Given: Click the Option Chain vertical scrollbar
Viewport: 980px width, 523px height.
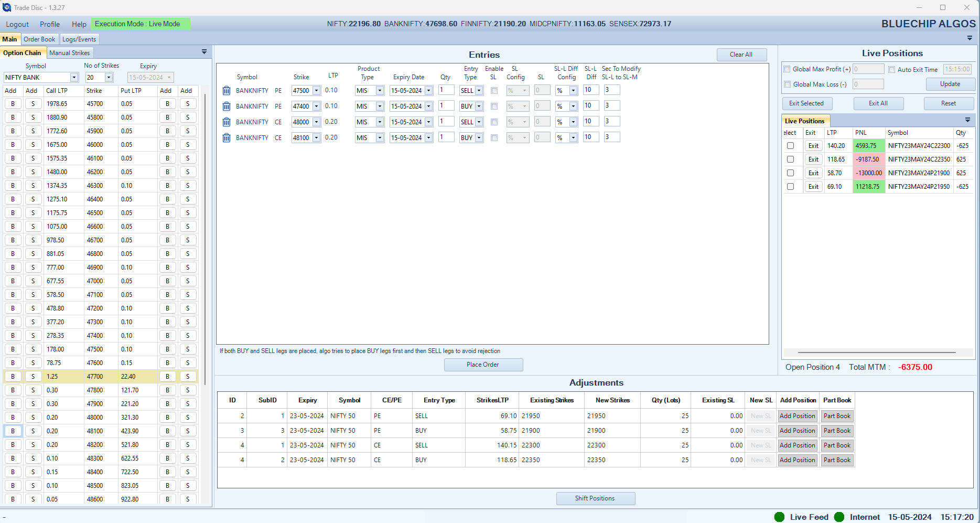Looking at the screenshot, I should (x=205, y=239).
